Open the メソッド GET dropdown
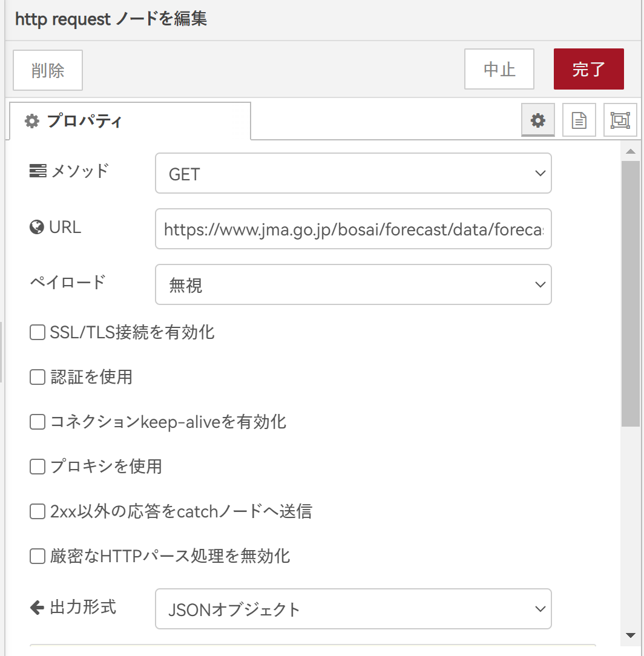The width and height of the screenshot is (644, 656). pyautogui.click(x=353, y=173)
